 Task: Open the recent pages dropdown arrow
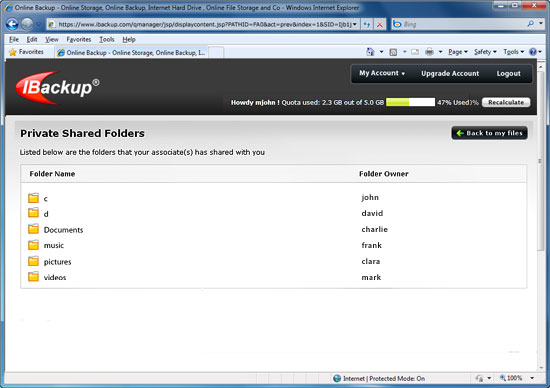[x=38, y=24]
